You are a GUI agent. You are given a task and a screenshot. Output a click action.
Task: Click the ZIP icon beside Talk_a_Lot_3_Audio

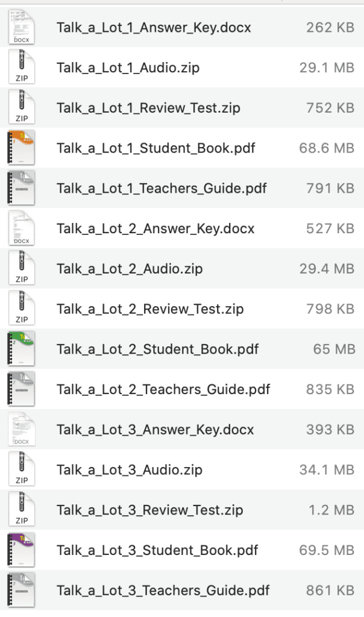tap(21, 469)
